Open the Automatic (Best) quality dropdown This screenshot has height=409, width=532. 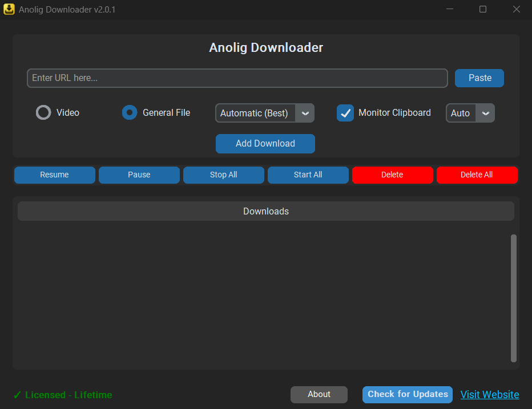point(256,112)
